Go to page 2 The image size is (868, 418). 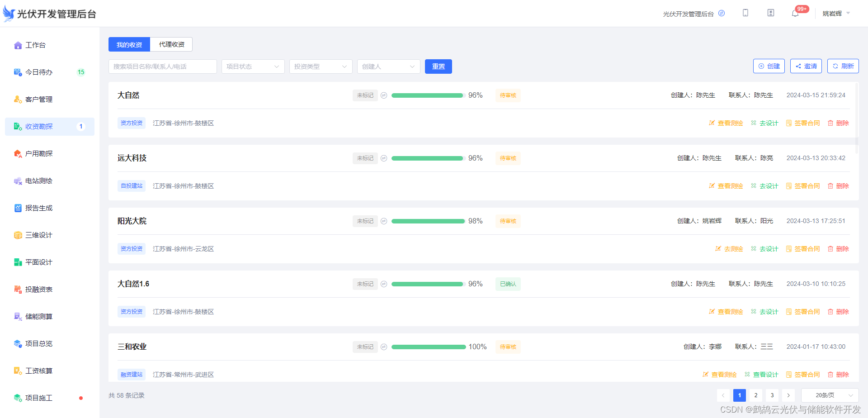pos(756,395)
